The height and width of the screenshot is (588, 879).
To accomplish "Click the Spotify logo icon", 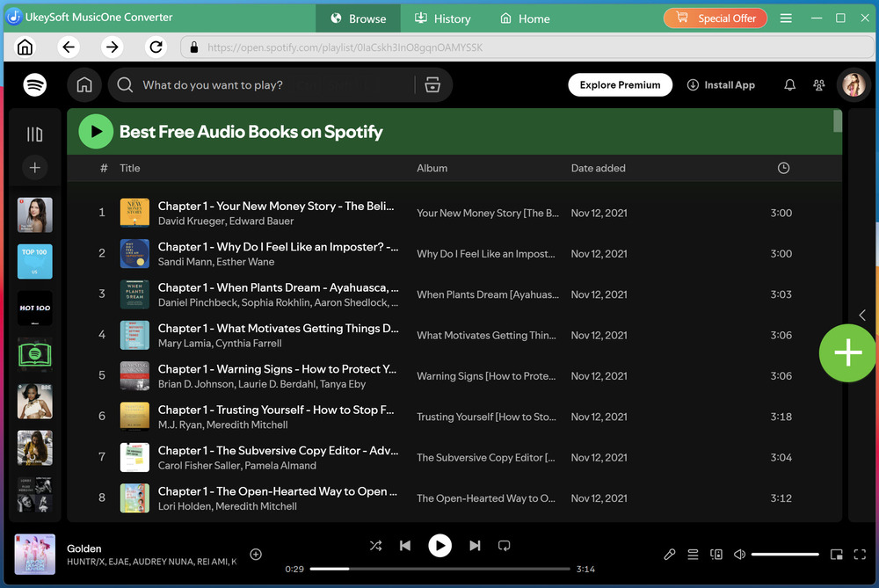I will coord(35,85).
